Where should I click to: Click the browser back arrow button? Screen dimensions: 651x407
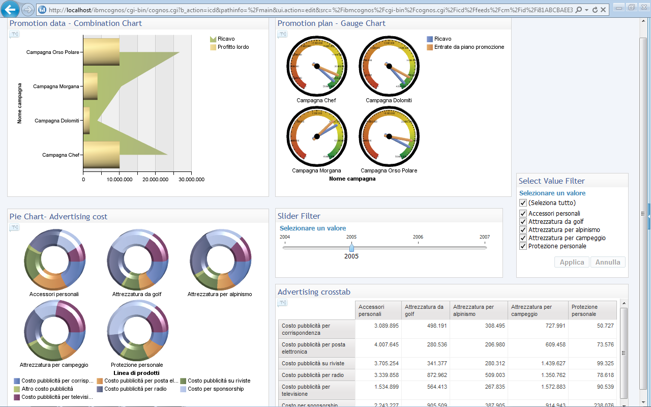click(x=10, y=9)
